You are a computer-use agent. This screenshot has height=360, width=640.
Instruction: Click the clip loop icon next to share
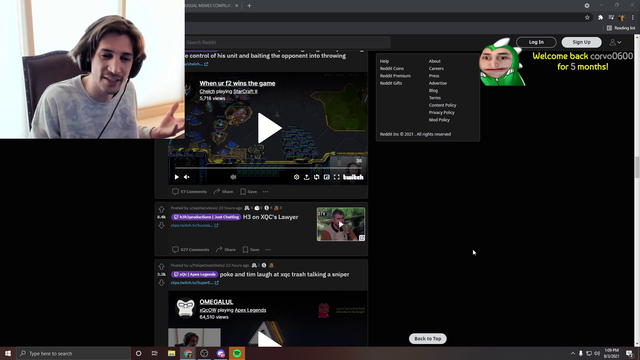(317, 177)
